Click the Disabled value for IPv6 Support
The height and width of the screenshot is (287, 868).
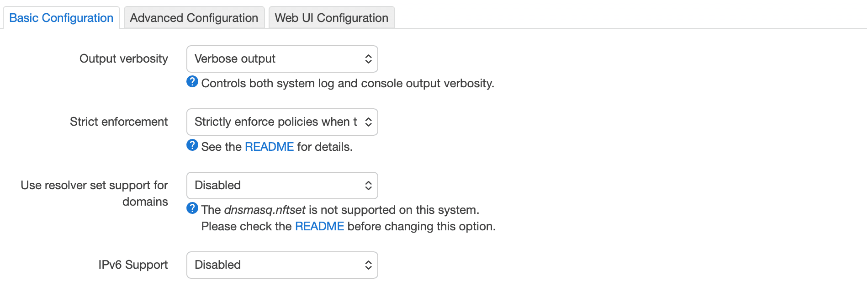[x=217, y=265]
